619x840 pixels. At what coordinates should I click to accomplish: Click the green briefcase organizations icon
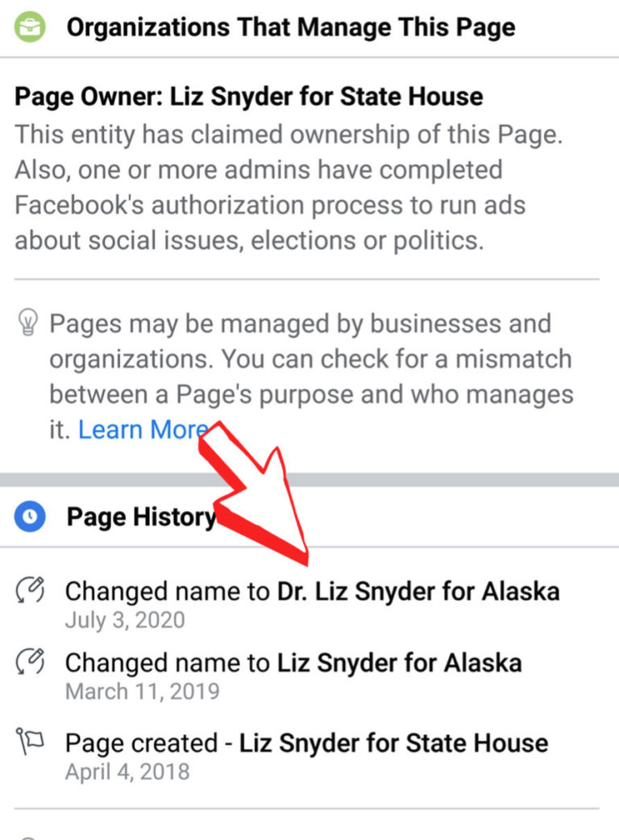27,26
